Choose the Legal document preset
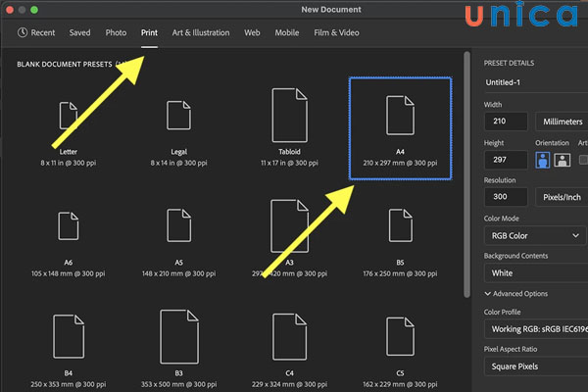Image resolution: width=588 pixels, height=392 pixels. pyautogui.click(x=177, y=115)
